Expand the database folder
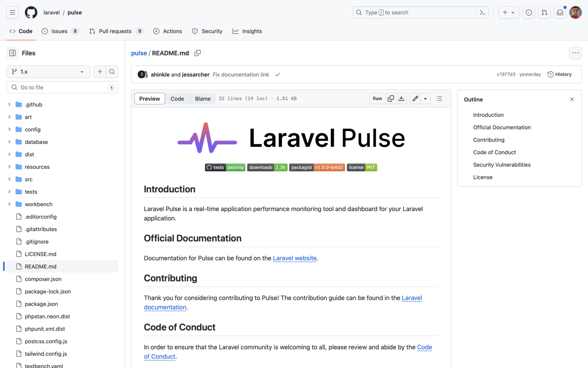588x368 pixels. coord(9,142)
